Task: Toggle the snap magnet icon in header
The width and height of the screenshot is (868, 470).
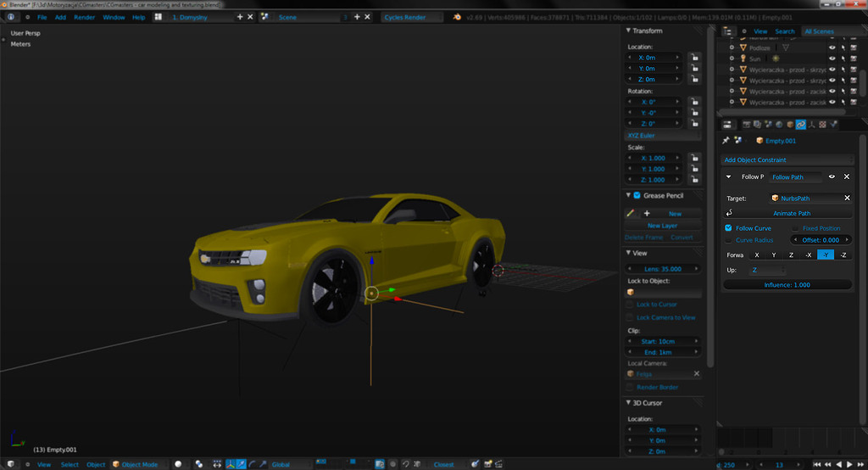Action: click(406, 464)
